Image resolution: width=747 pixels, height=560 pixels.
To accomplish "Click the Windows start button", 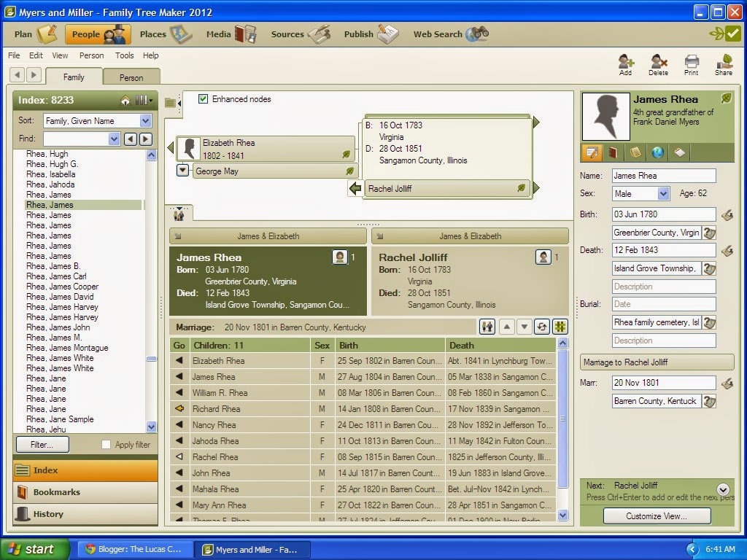I will click(x=35, y=549).
